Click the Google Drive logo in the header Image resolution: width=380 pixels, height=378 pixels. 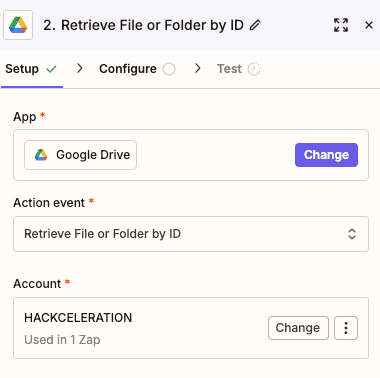coord(18,25)
